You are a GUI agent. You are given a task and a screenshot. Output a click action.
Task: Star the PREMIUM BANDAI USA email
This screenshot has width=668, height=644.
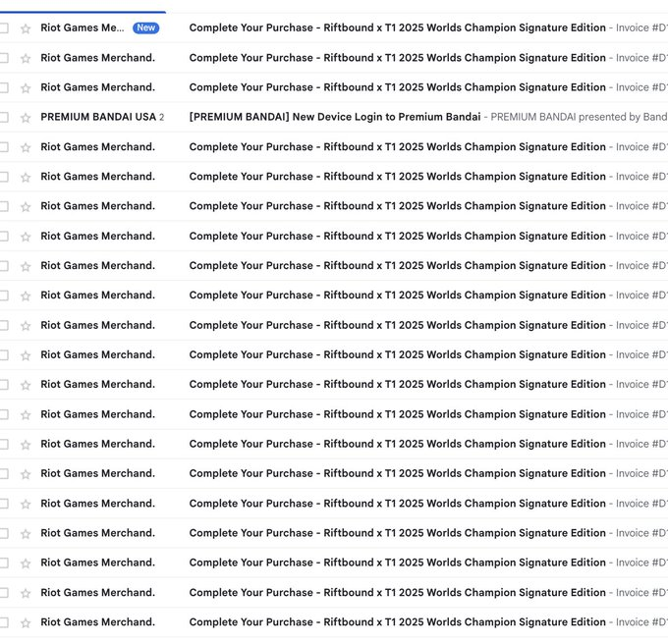tap(26, 118)
